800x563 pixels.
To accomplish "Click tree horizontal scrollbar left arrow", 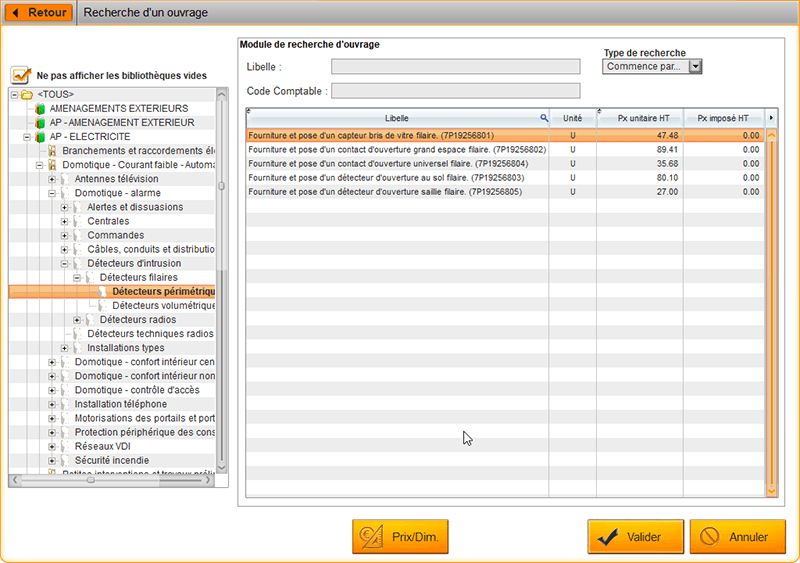I will pos(15,480).
